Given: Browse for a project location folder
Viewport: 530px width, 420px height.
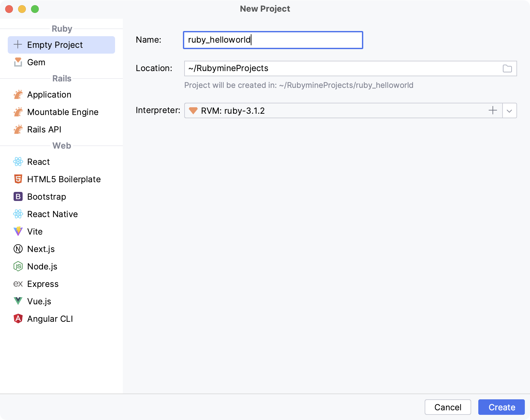Looking at the screenshot, I should [x=507, y=68].
